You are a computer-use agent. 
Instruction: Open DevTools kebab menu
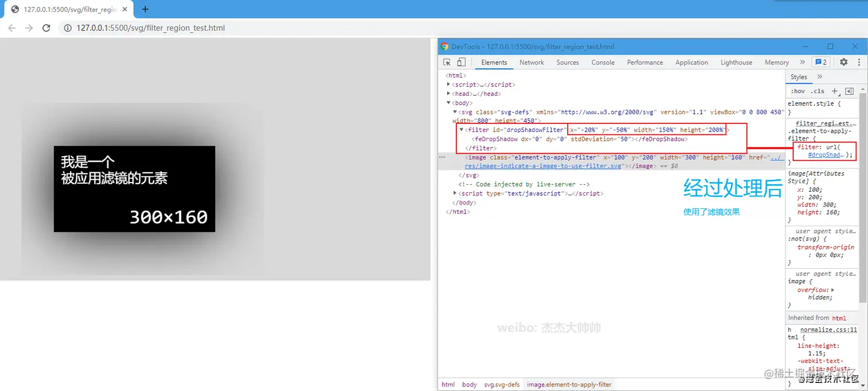pos(858,63)
